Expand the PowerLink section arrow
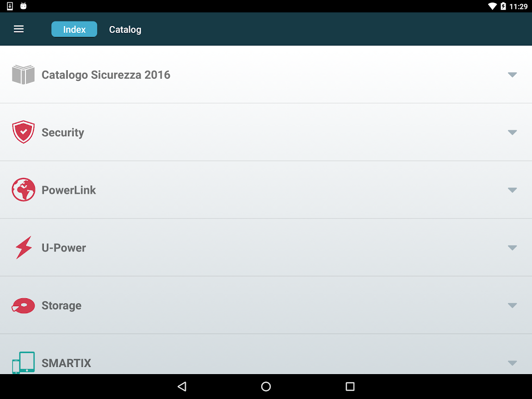 click(x=513, y=190)
